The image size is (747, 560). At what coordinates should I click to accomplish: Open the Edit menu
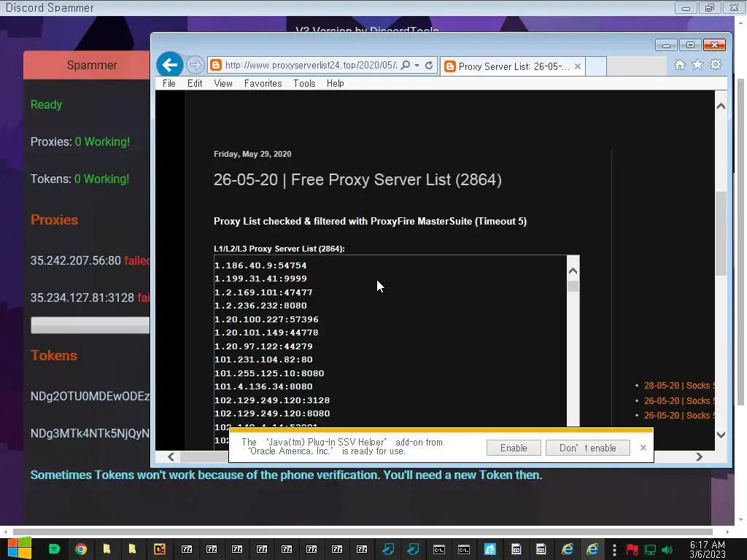coord(194,83)
